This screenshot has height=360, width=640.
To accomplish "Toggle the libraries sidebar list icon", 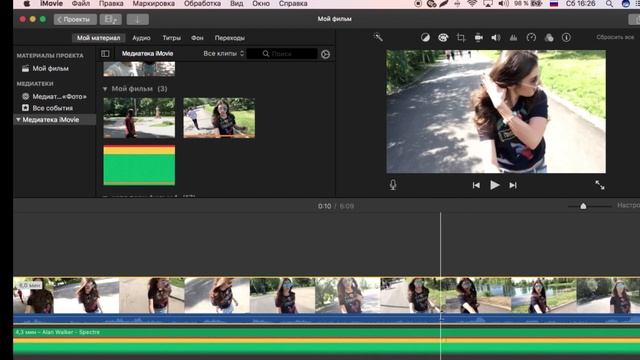I will click(x=105, y=53).
